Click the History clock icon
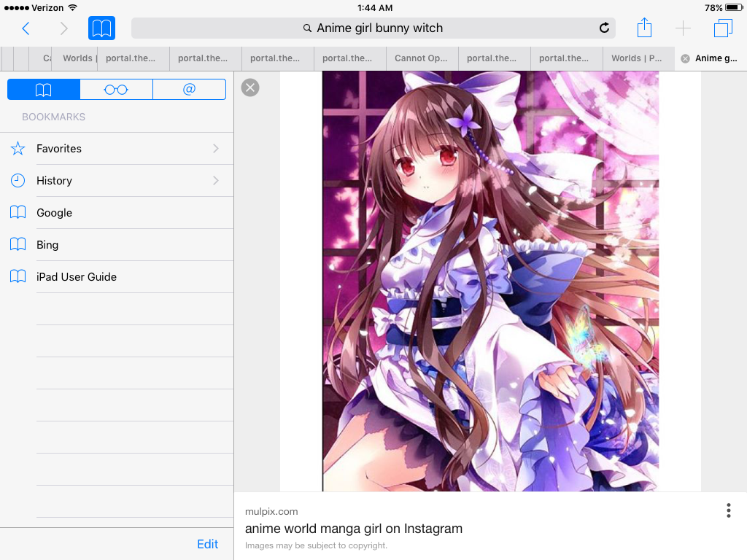 (x=18, y=181)
